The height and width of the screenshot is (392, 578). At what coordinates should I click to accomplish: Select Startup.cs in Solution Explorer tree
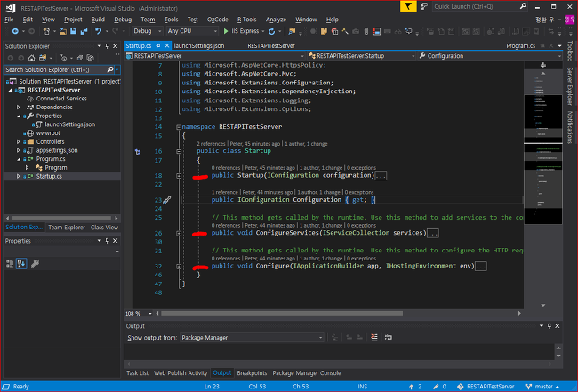(49, 177)
